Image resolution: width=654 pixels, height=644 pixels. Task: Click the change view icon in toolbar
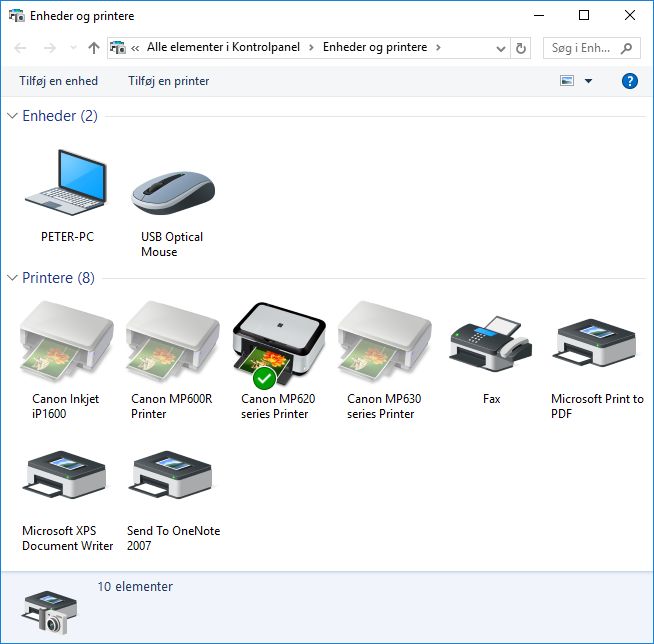(567, 80)
